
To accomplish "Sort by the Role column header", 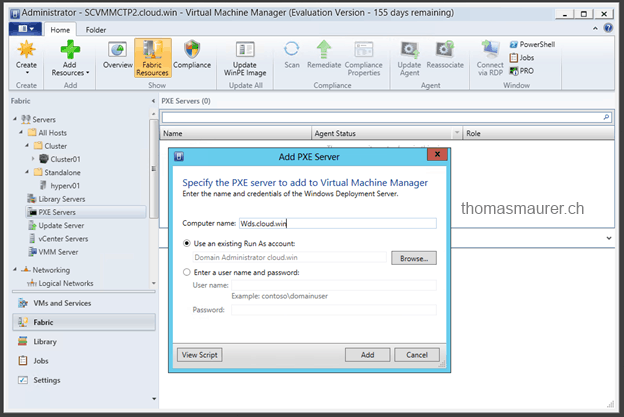I will click(538, 133).
